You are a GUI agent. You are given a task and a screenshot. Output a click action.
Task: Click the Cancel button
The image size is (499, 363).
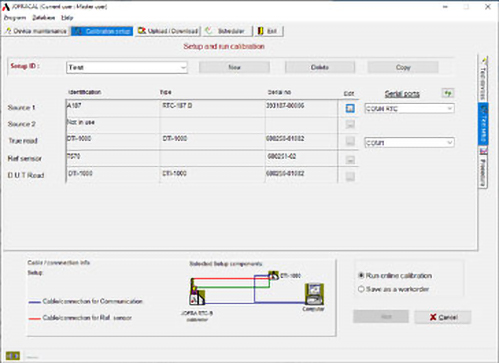click(x=443, y=317)
